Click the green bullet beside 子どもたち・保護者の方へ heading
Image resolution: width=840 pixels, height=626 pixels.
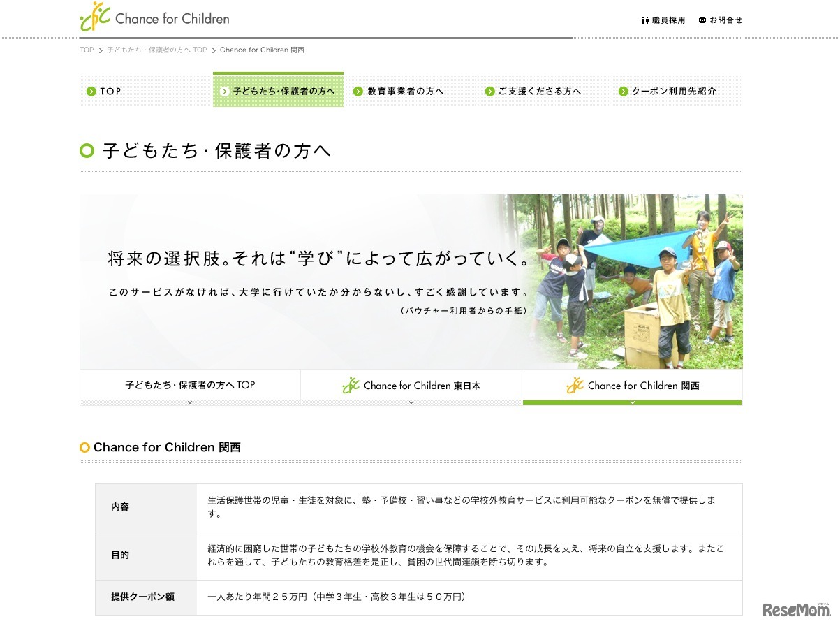[85, 150]
